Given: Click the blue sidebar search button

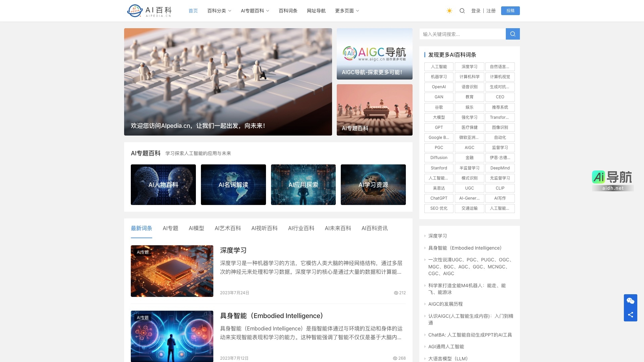Looking at the screenshot, I should [513, 34].
